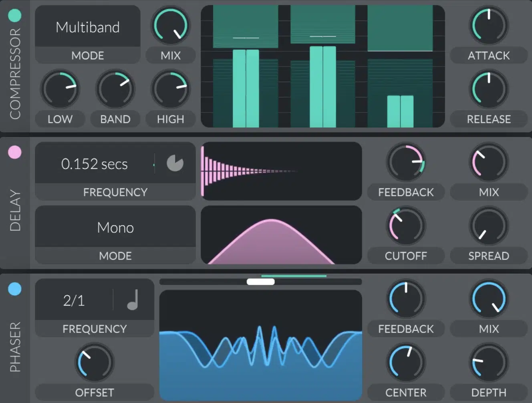Viewport: 532px width, 403px height.
Task: Click the ATTACK label
Action: (489, 55)
